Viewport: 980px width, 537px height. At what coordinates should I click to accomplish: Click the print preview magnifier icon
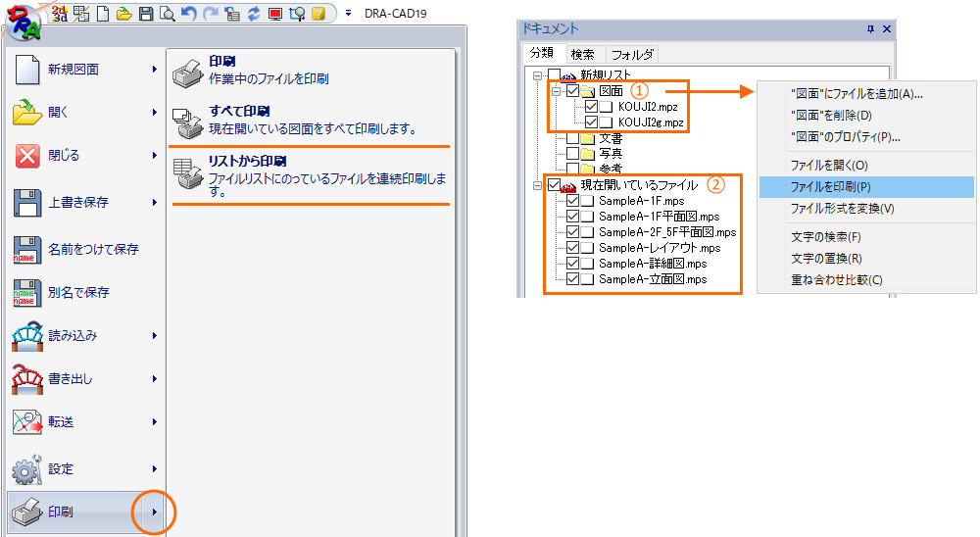tap(167, 14)
